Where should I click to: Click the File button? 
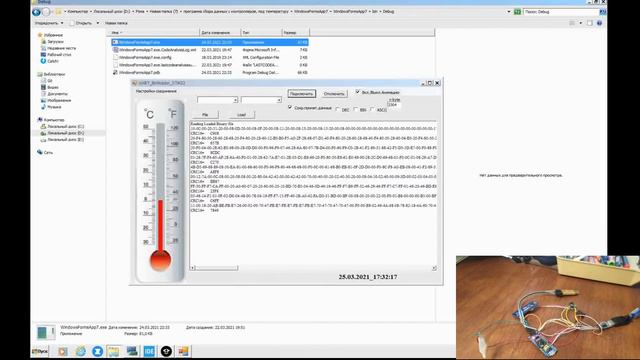(x=205, y=115)
